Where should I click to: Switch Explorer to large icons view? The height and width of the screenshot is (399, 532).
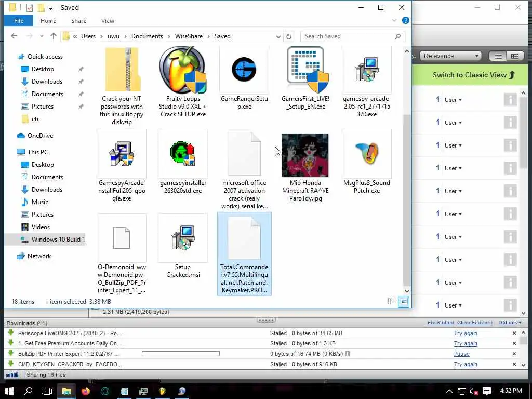403,301
